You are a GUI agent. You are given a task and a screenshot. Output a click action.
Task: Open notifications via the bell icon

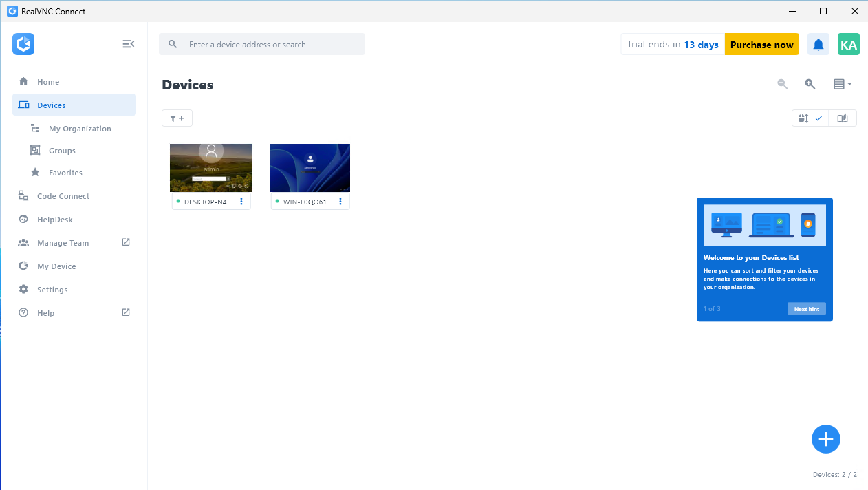tap(818, 43)
